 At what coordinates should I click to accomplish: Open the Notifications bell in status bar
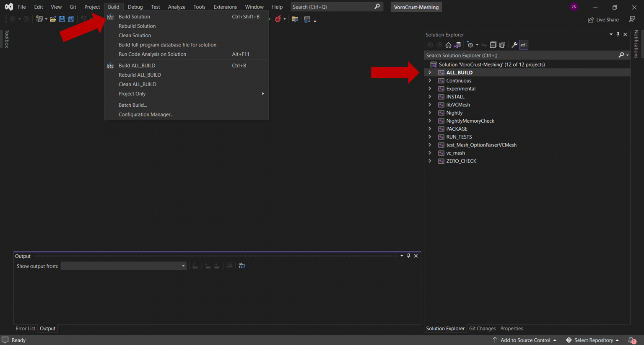(x=632, y=340)
